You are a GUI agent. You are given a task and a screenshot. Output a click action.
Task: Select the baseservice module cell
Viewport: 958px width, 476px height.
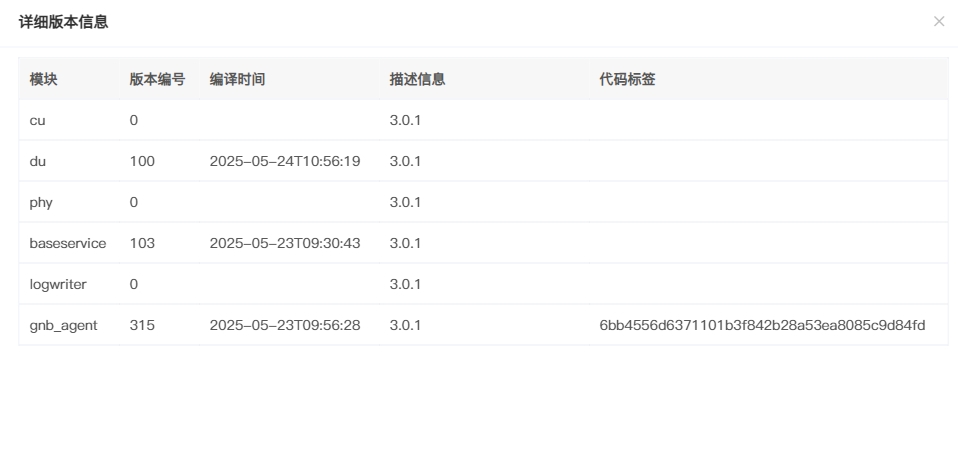68,243
